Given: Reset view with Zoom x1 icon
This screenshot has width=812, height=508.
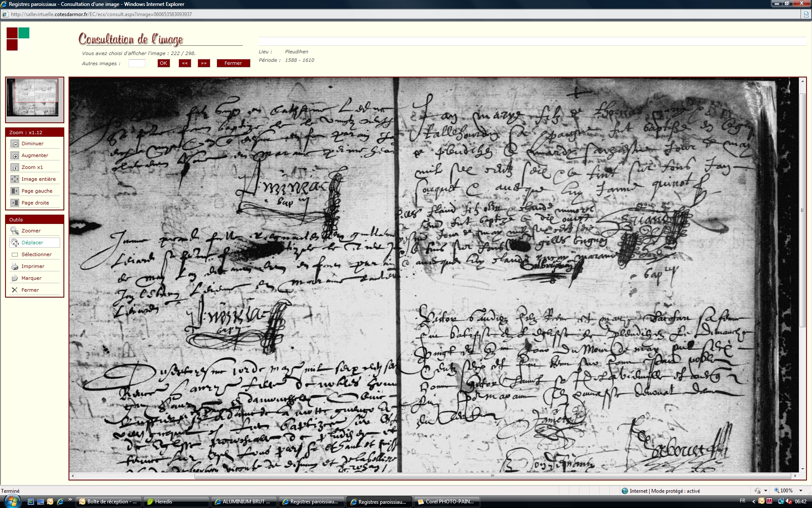Looking at the screenshot, I should 15,168.
